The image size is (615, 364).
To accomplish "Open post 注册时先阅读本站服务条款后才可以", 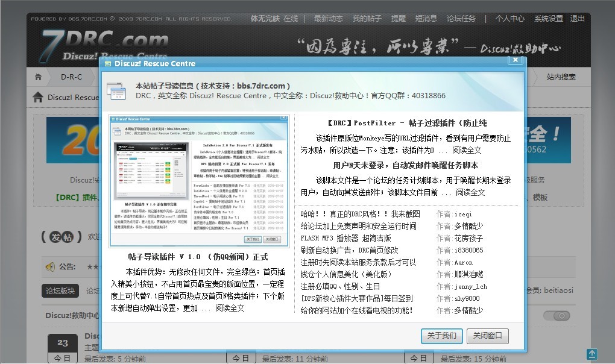I will click(358, 262).
